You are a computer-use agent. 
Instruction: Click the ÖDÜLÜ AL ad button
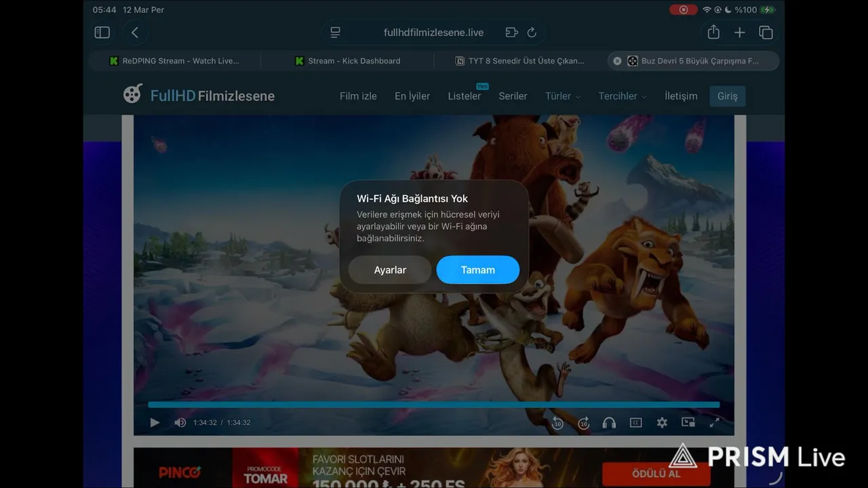point(656,474)
